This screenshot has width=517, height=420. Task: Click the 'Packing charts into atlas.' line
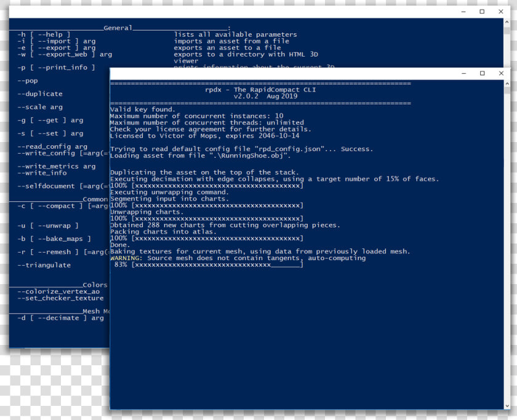(163, 232)
